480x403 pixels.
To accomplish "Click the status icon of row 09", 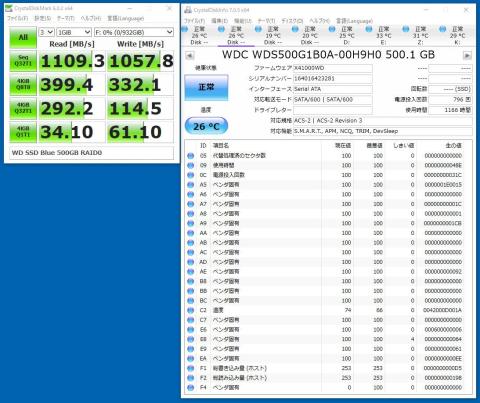I will 191,165.
